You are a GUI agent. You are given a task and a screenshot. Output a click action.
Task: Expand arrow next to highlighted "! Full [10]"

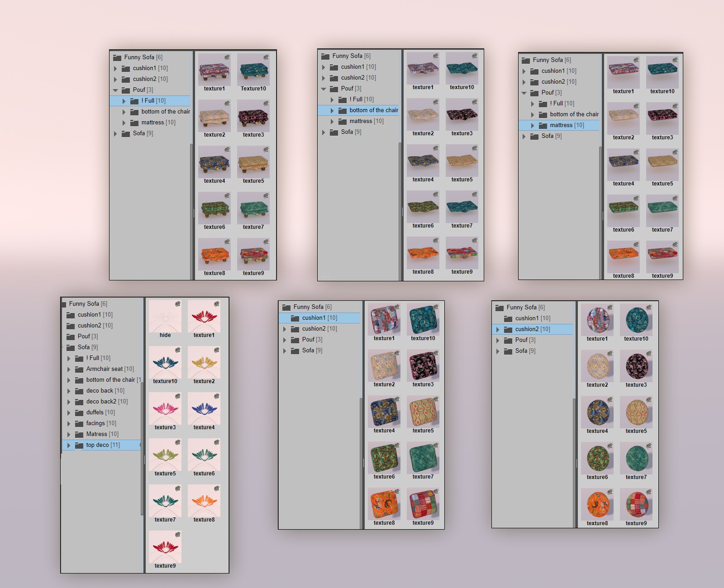coord(124,101)
